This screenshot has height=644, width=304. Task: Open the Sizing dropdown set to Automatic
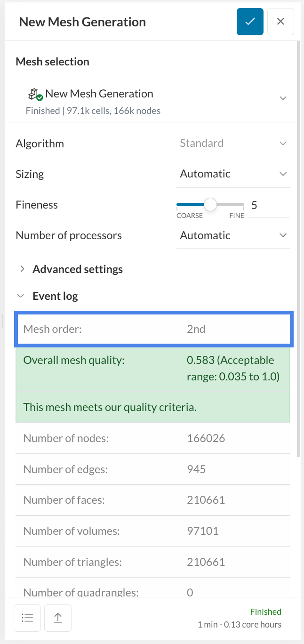(x=233, y=173)
